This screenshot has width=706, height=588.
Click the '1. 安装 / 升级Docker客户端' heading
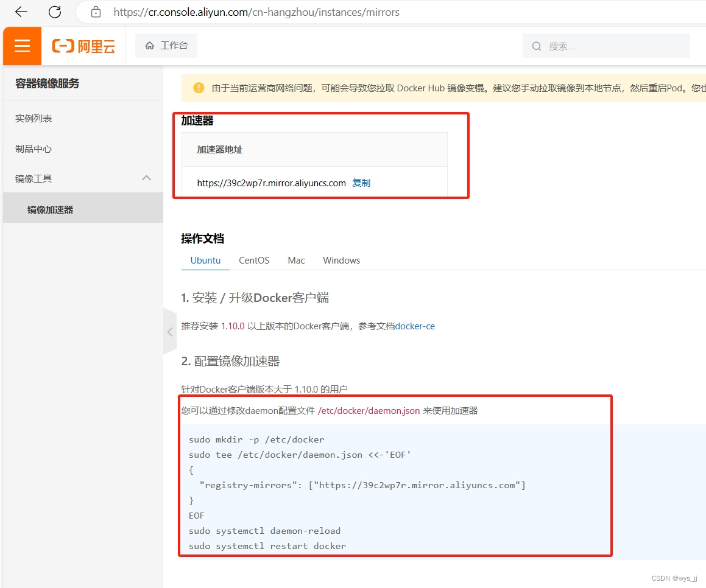[255, 298]
